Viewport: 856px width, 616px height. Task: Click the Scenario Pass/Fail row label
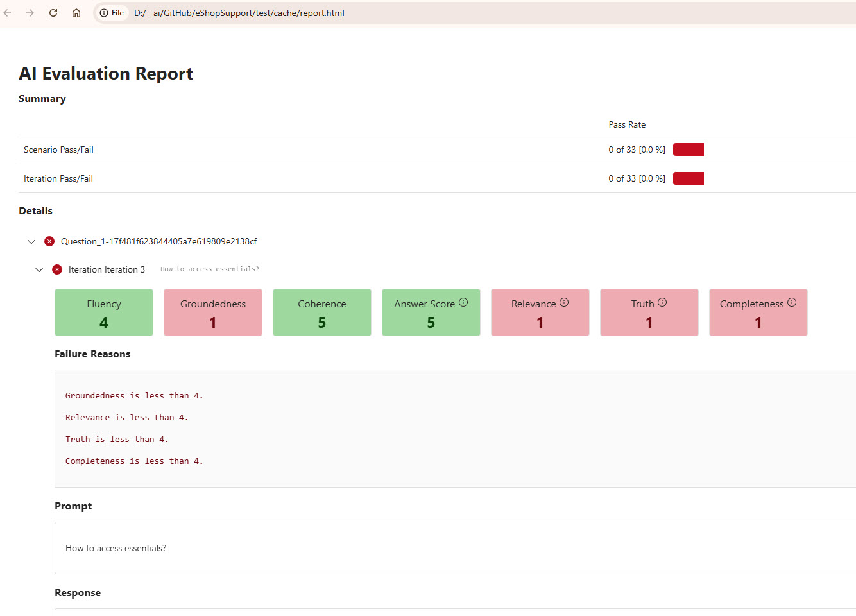point(58,150)
